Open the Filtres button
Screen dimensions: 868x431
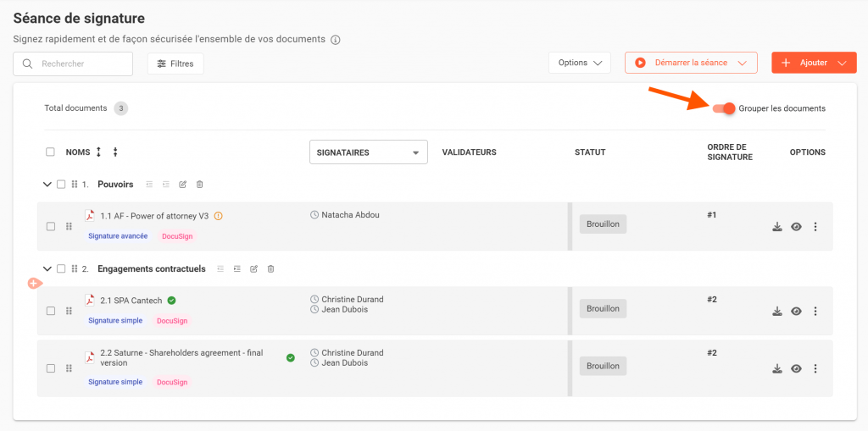[175, 64]
